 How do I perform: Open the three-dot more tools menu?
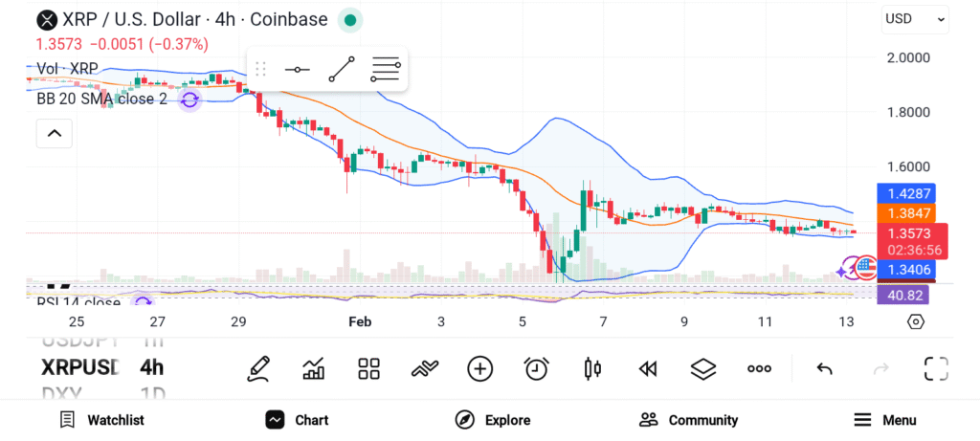(760, 368)
